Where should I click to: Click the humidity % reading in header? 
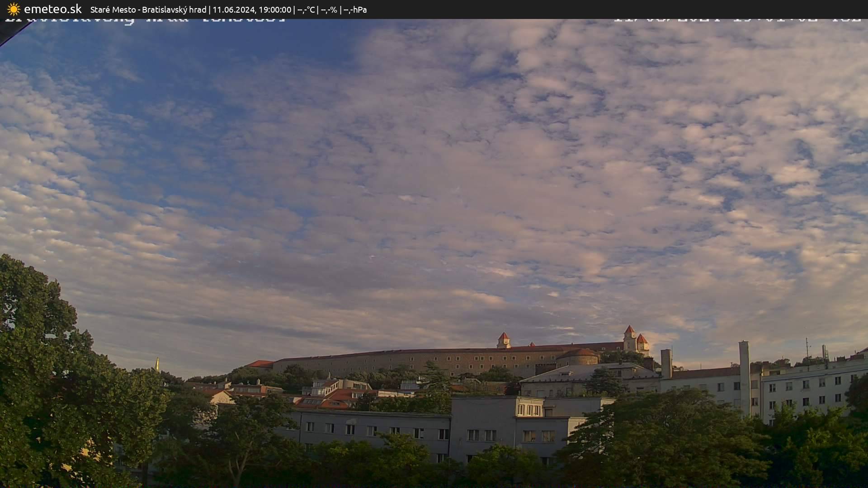329,9
